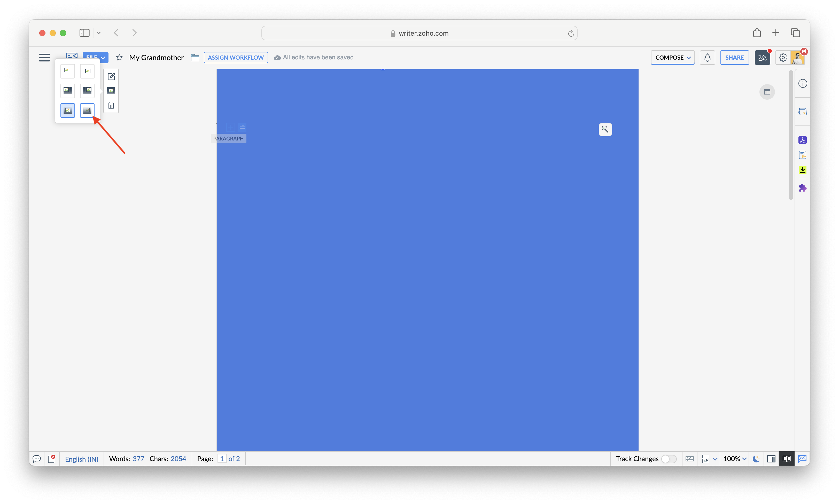Toggle reader view book icon
The width and height of the screenshot is (839, 504).
(787, 459)
